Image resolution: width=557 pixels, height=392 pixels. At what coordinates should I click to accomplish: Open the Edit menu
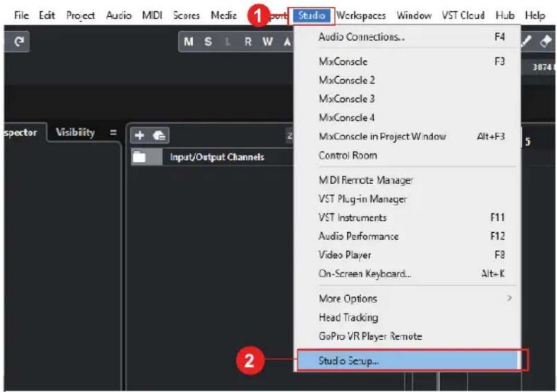click(x=47, y=16)
